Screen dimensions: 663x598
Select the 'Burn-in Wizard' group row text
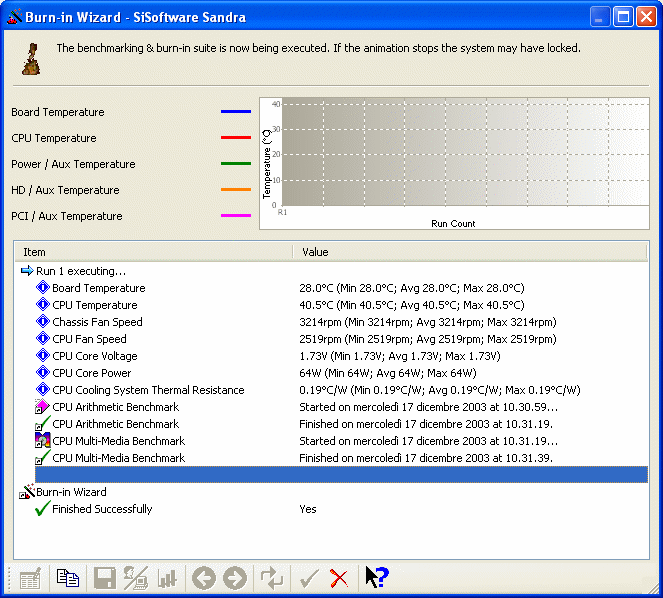point(71,492)
